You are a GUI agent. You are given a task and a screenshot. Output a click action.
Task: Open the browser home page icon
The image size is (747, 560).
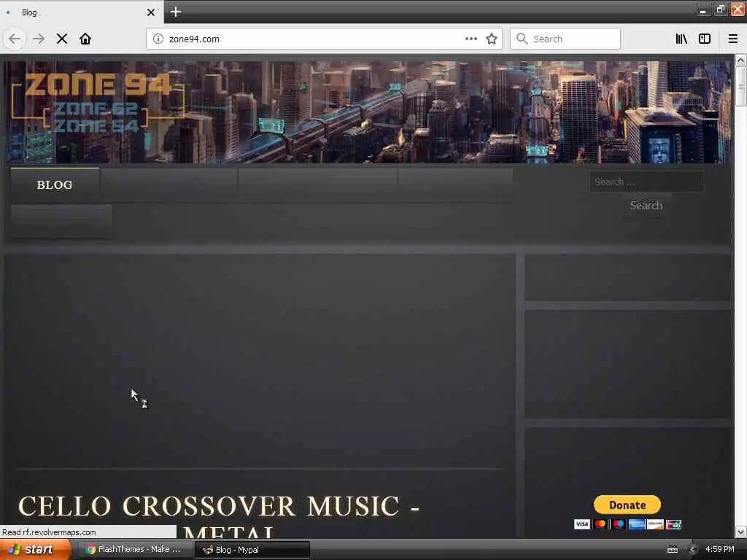[x=85, y=39]
